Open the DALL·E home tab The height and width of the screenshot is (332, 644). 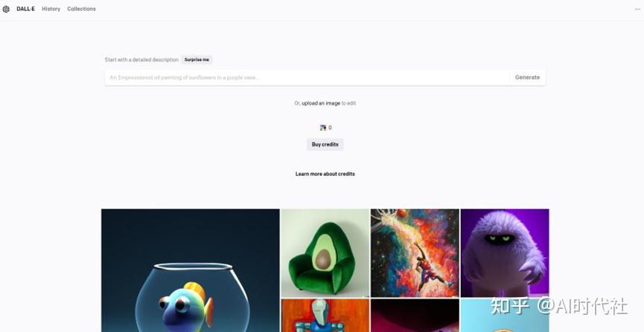click(25, 9)
